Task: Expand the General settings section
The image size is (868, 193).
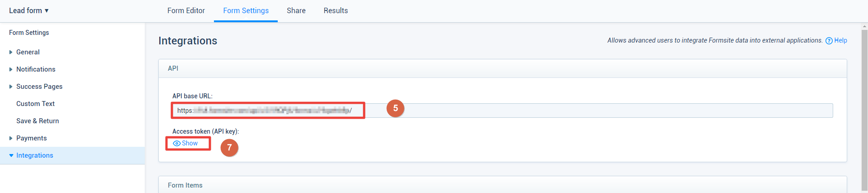Action: (x=11, y=52)
